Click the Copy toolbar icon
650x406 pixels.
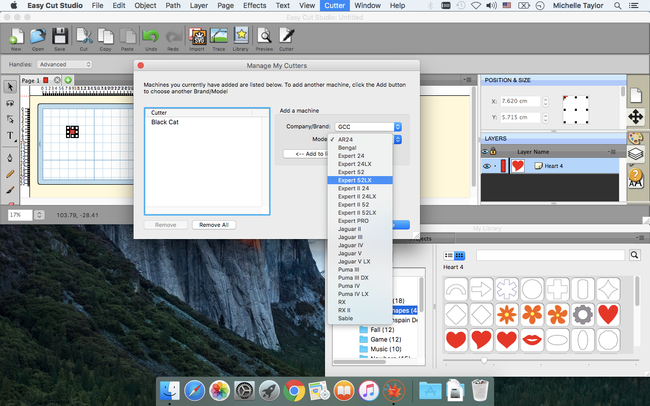(x=106, y=37)
